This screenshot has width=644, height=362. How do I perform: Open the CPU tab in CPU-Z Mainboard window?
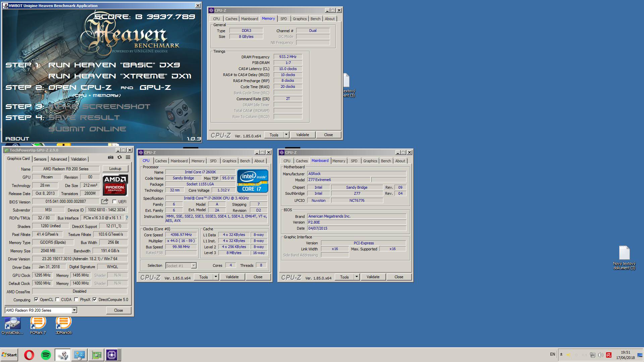[x=287, y=161]
